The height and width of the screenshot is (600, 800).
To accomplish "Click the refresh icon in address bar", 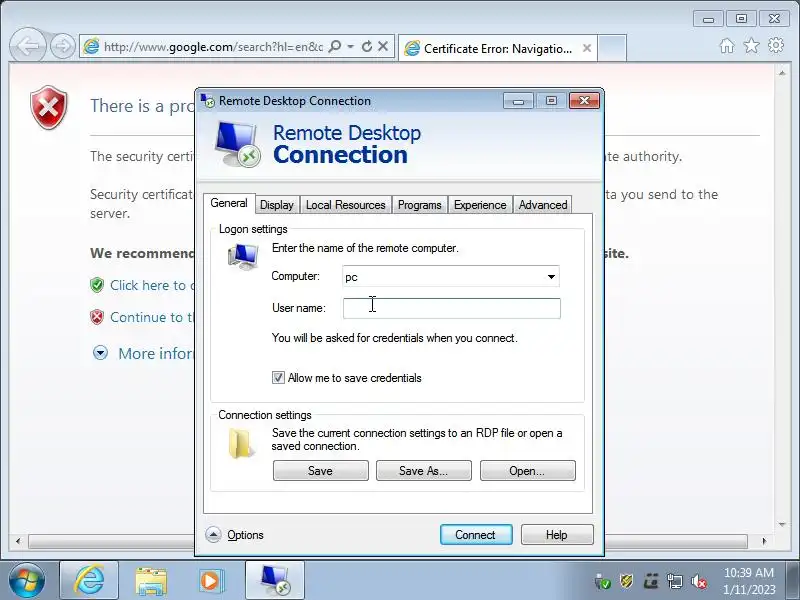I will [366, 47].
